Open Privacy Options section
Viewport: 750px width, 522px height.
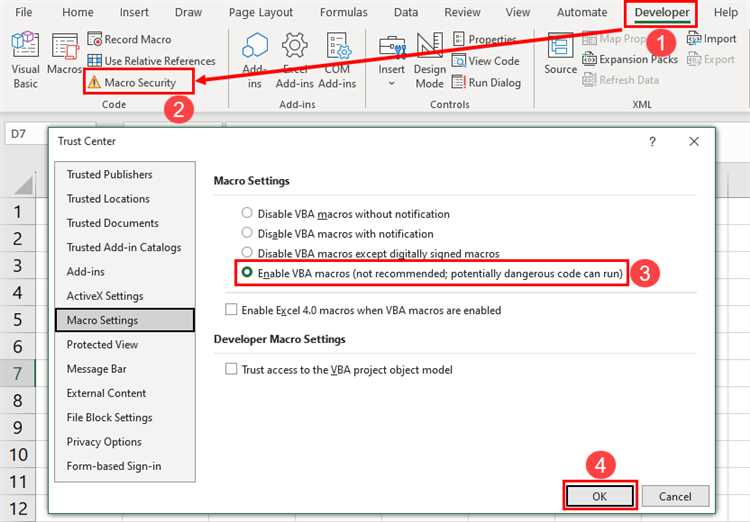(125, 442)
